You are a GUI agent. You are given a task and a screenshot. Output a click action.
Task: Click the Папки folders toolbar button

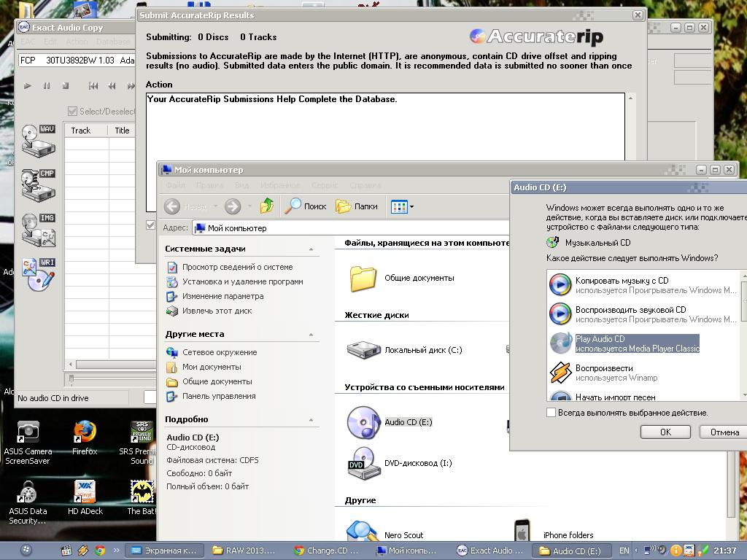[x=356, y=206]
